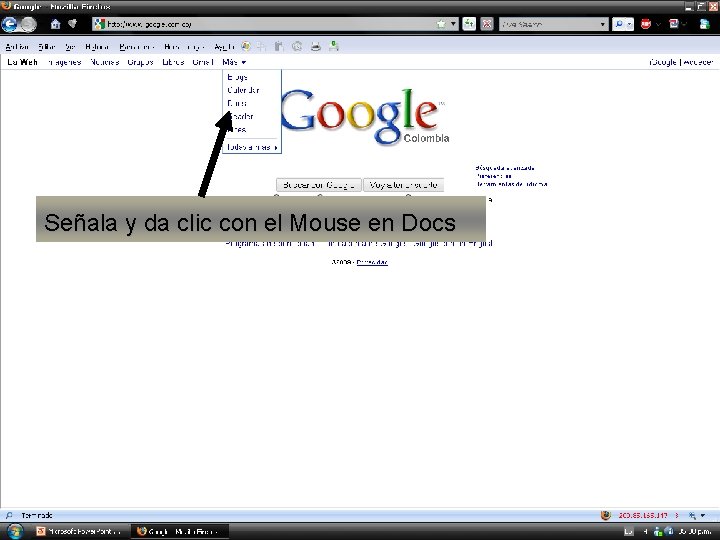Screen dimensions: 720x540
Task: Open the Ver menu
Action: click(x=70, y=47)
